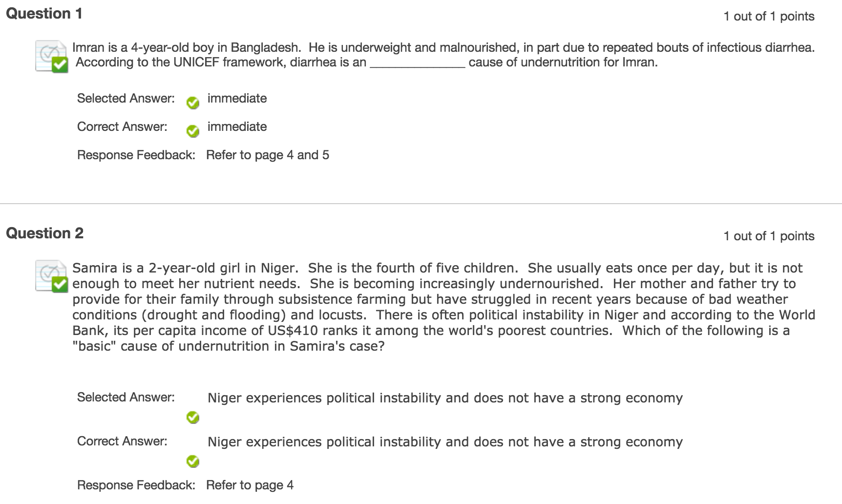Image resolution: width=842 pixels, height=504 pixels.
Task: Click the blank line in Imran question
Action: pos(417,63)
